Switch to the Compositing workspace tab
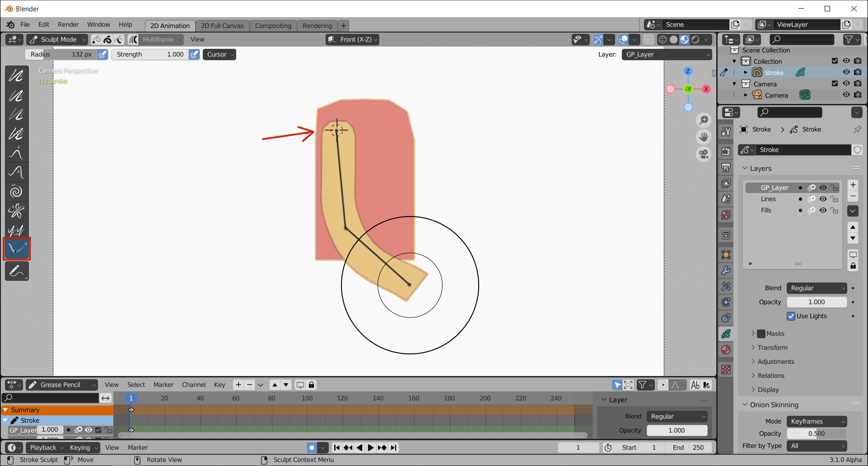868x466 pixels. point(273,26)
